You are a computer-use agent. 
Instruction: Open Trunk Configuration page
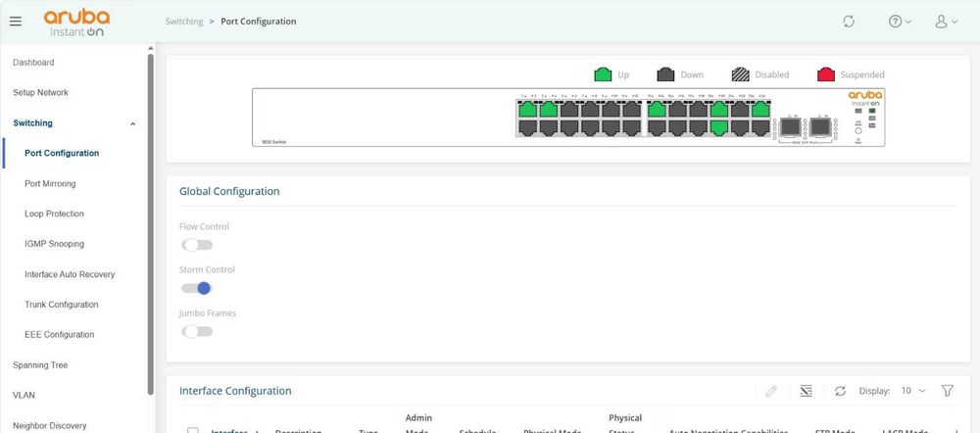61,305
